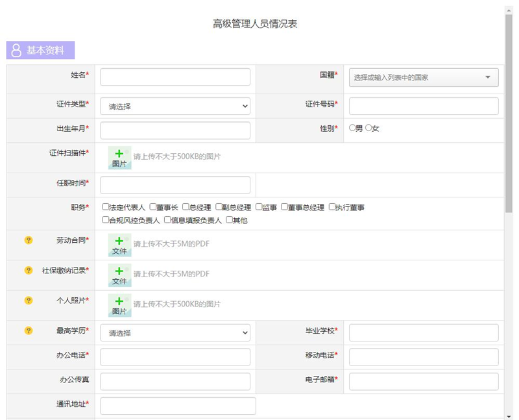Select the 女 gender radio button
519x420 pixels.
point(368,128)
